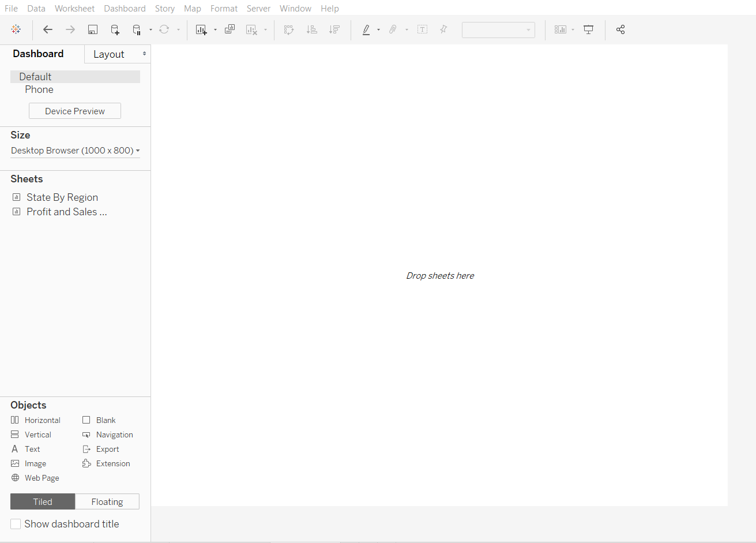
Task: Open the Highlight dropdown arrow
Action: [378, 29]
